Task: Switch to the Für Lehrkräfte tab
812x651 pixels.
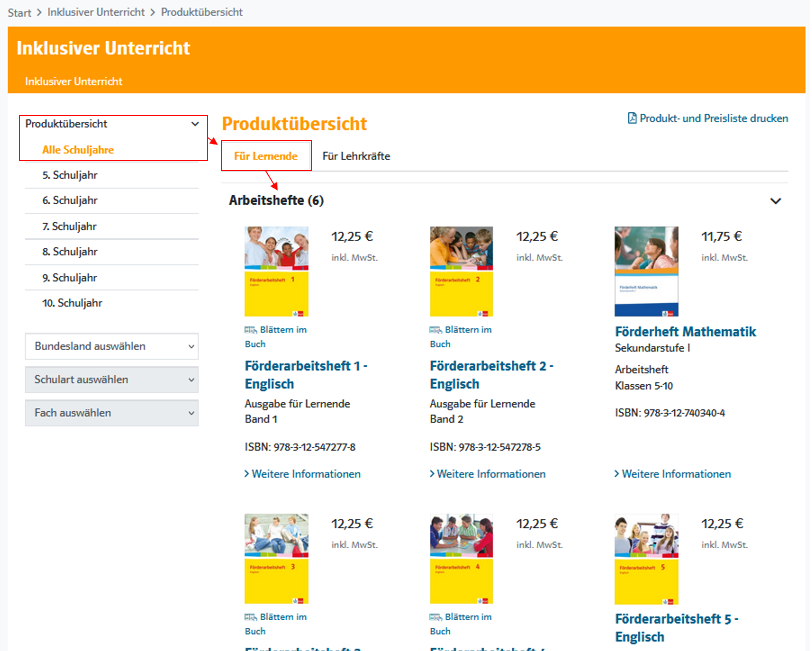Action: 356,157
